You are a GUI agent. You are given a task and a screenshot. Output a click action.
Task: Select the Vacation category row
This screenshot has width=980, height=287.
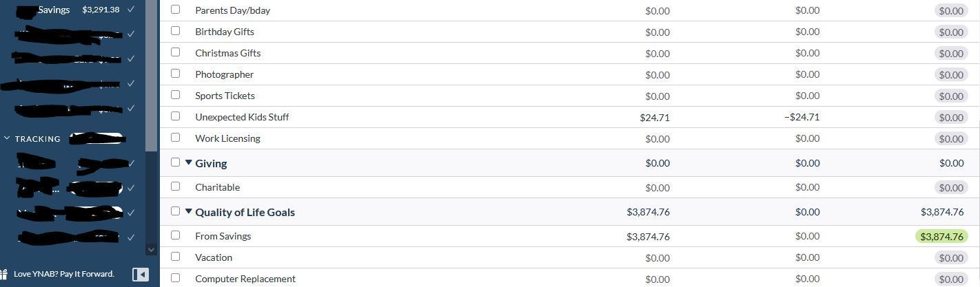pyautogui.click(x=570, y=257)
